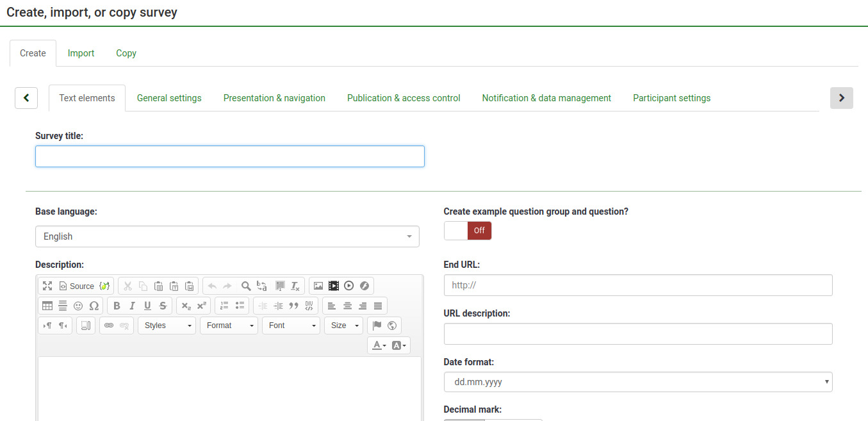Toggle the Source view button

(76, 286)
